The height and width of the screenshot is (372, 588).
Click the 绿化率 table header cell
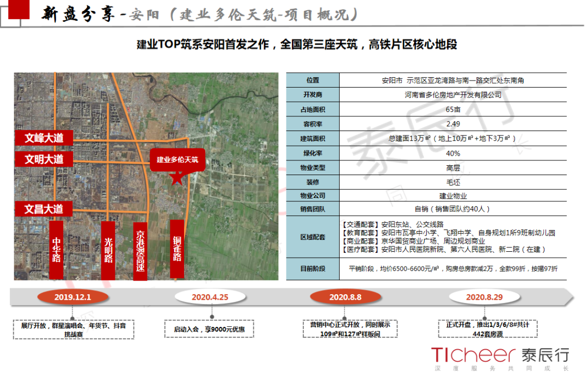pyautogui.click(x=313, y=153)
